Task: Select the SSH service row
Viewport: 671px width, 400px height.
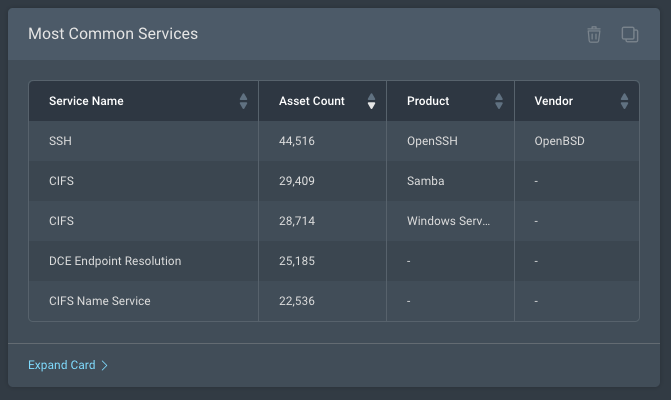Action: (x=60, y=141)
